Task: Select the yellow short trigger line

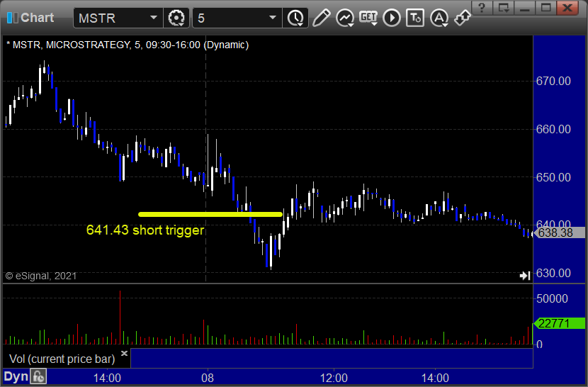Action: pos(210,214)
